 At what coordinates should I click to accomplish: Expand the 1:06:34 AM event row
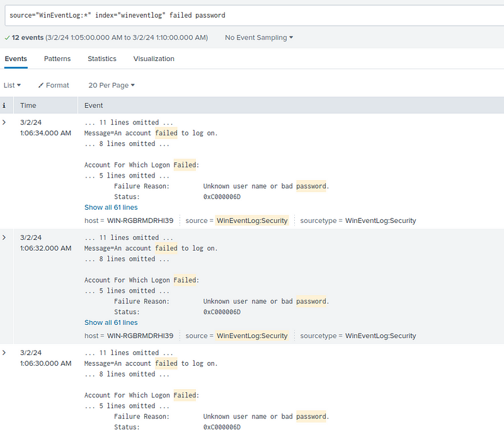(4, 122)
